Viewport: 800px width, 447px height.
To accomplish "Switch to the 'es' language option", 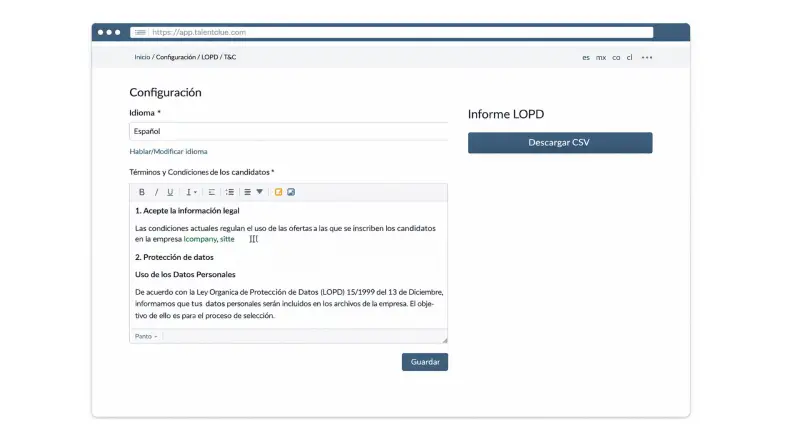I will pyautogui.click(x=586, y=57).
